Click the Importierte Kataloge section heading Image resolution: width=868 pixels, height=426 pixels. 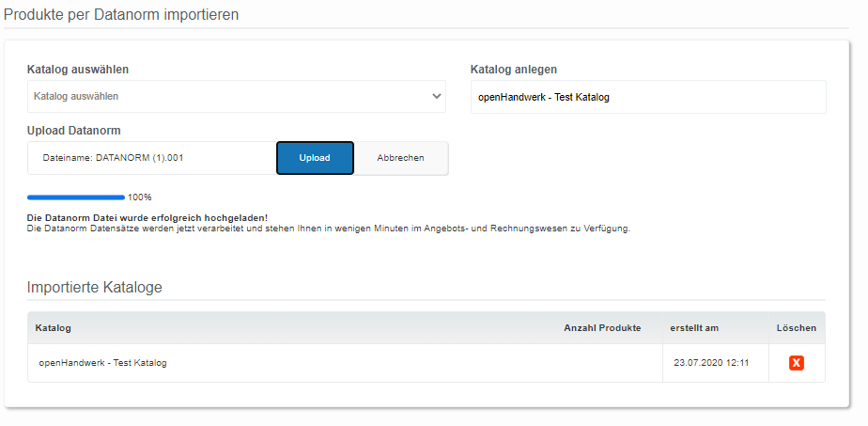click(x=95, y=288)
